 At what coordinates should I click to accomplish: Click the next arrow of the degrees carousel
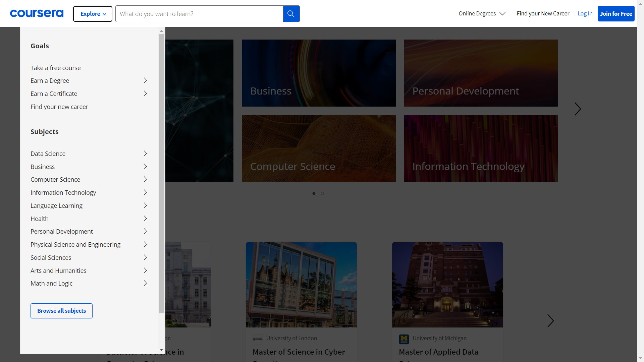tap(550, 321)
